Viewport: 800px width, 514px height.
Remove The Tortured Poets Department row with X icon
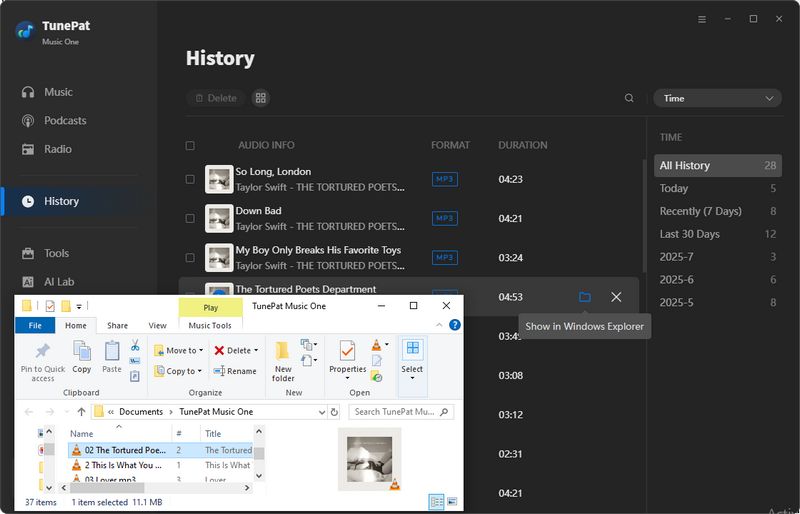click(616, 297)
